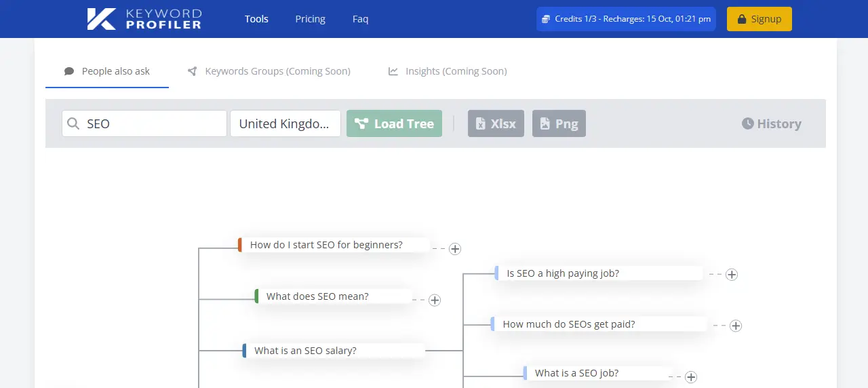Click the clock icon next to History
The height and width of the screenshot is (388, 868).
[x=748, y=123]
